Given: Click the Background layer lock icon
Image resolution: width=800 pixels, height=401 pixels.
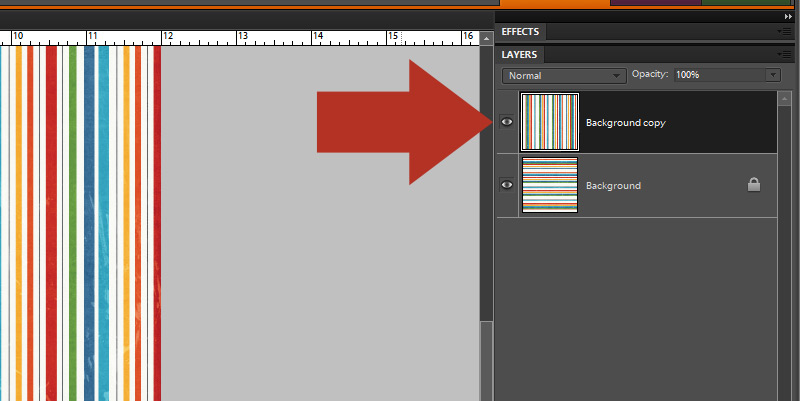Looking at the screenshot, I should point(754,185).
